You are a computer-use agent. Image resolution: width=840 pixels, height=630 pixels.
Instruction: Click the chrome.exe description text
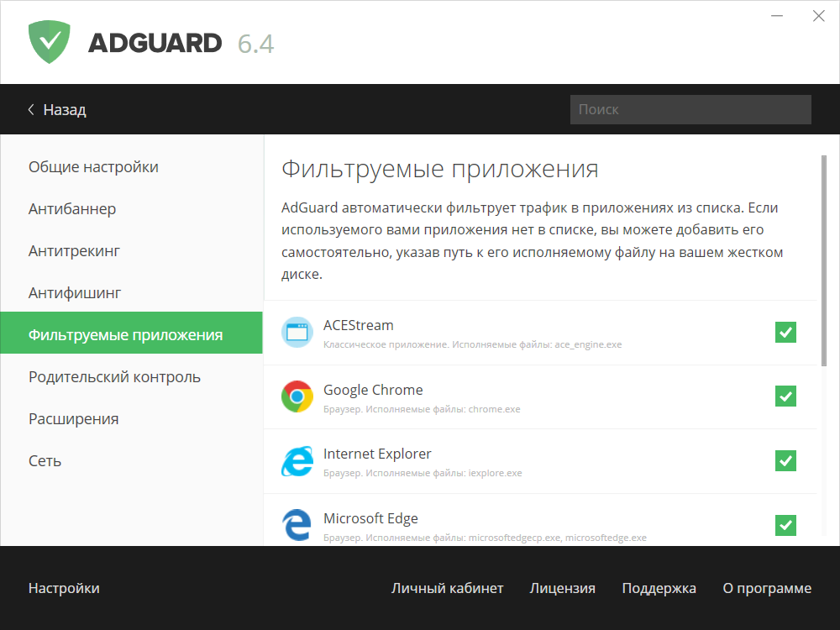422,409
